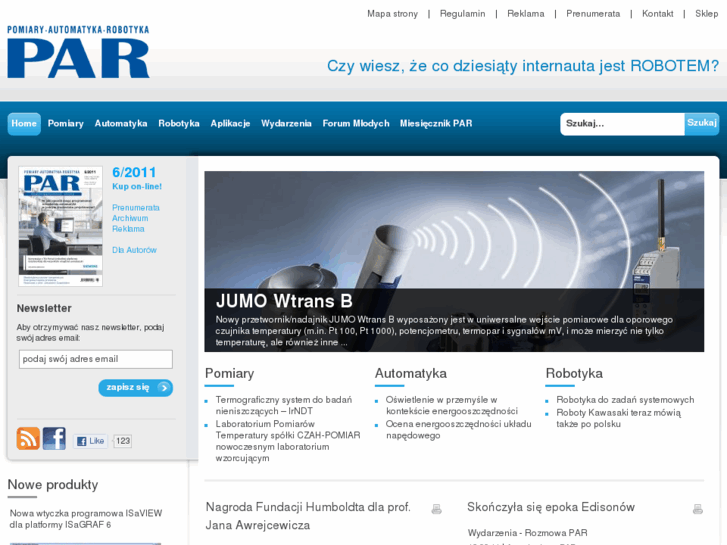The width and height of the screenshot is (727, 545).
Task: Click the Facebook like count 123
Action: tap(122, 441)
